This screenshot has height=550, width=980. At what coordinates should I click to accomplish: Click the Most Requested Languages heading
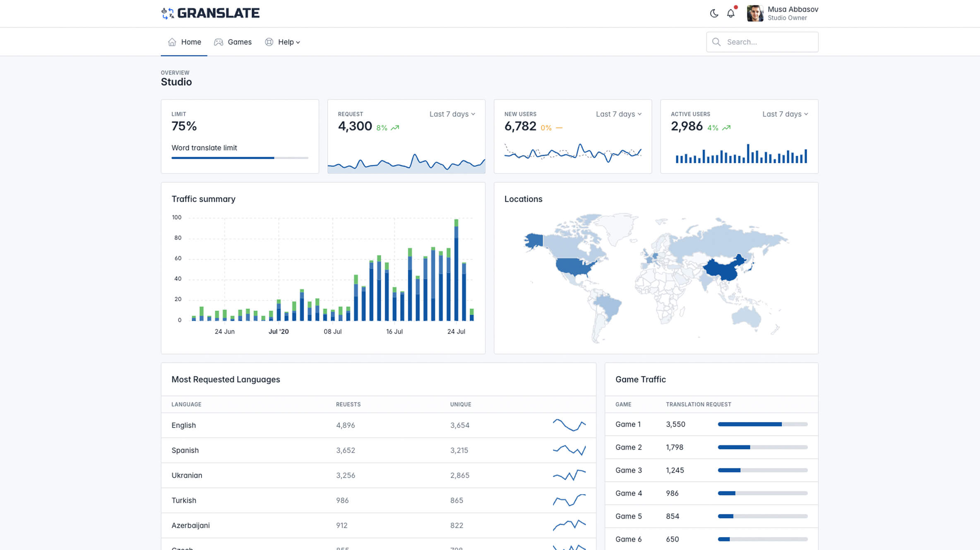[x=226, y=379]
